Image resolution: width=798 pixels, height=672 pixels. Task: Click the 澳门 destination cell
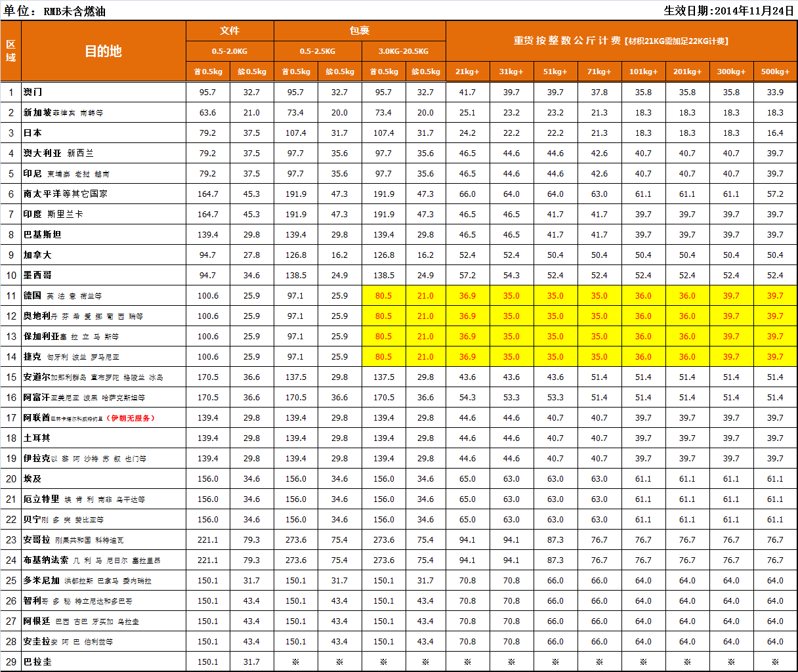(33, 92)
